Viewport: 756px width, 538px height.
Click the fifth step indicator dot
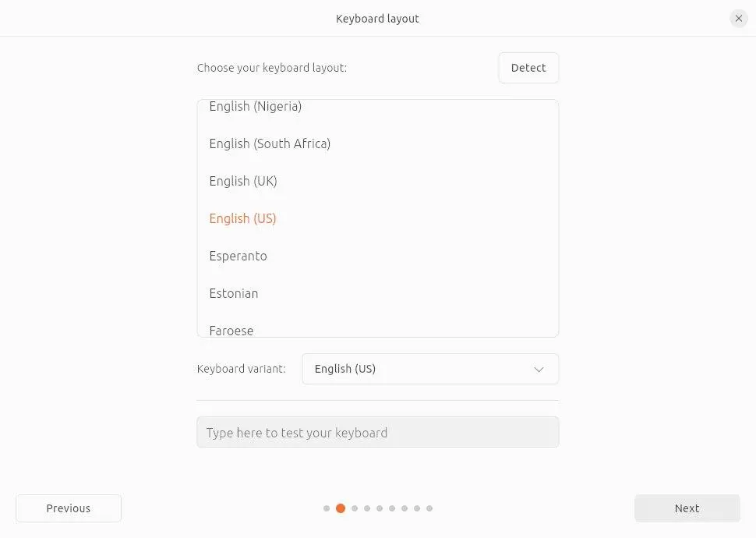click(380, 508)
